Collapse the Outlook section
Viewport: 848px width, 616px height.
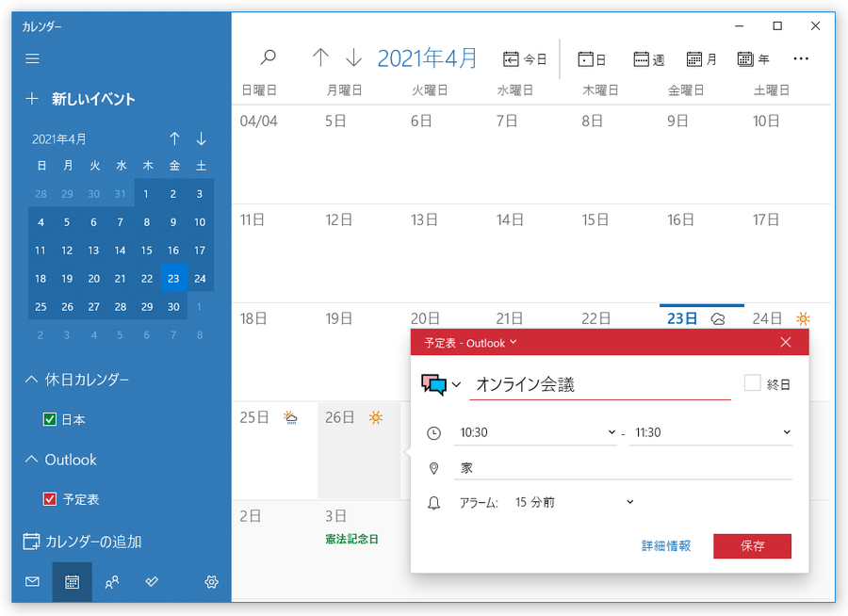pos(60,460)
